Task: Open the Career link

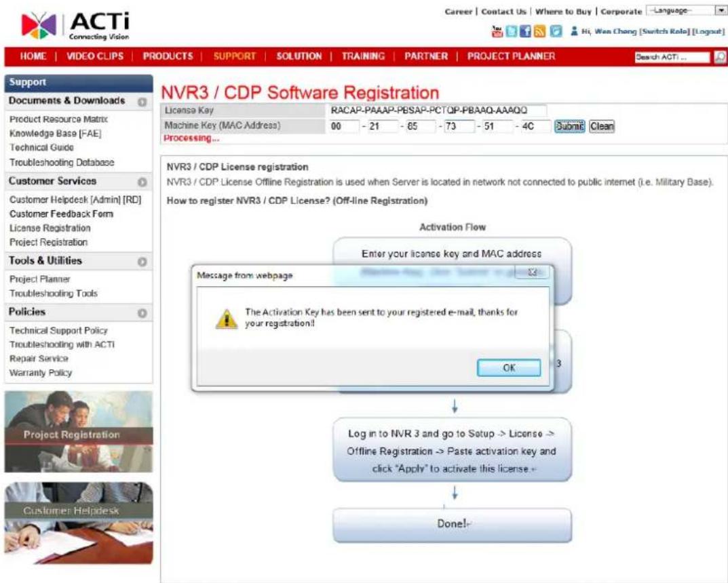Action: 458,12
